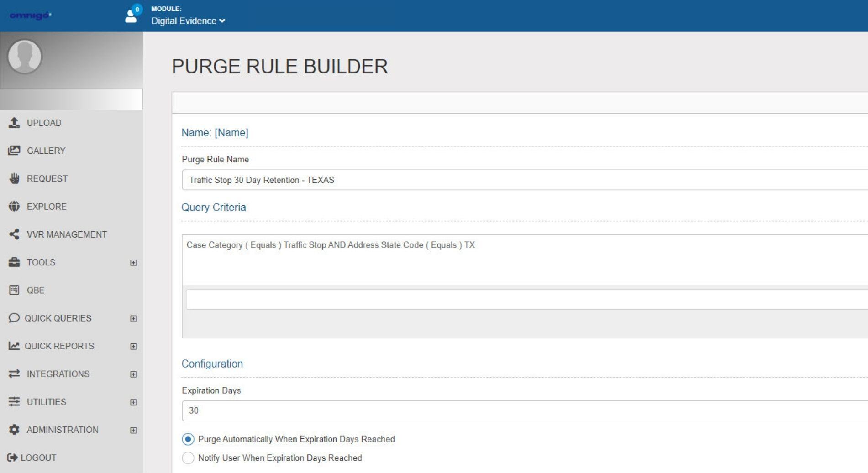
Task: Open user notifications icon in header
Action: (x=132, y=15)
